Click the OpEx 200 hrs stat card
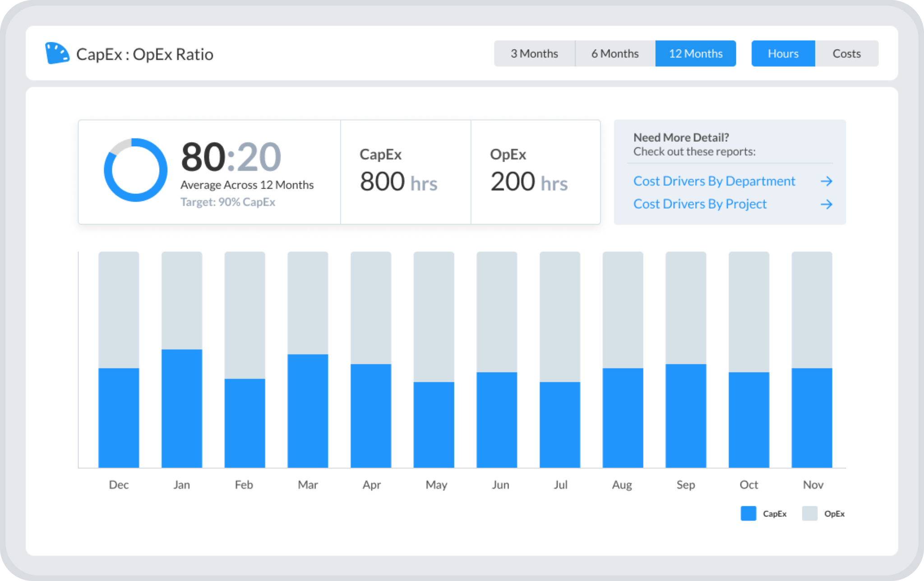Viewport: 924px width, 581px height. [535, 172]
